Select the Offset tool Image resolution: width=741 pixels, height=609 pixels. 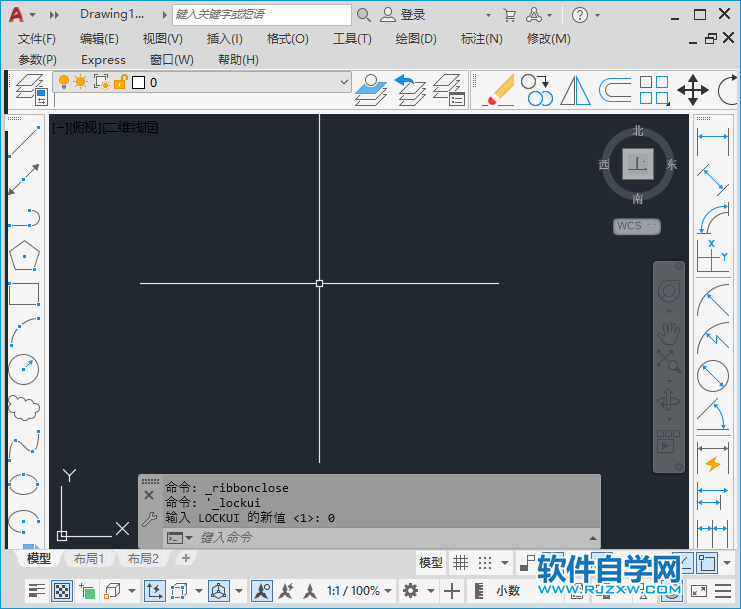[x=615, y=90]
